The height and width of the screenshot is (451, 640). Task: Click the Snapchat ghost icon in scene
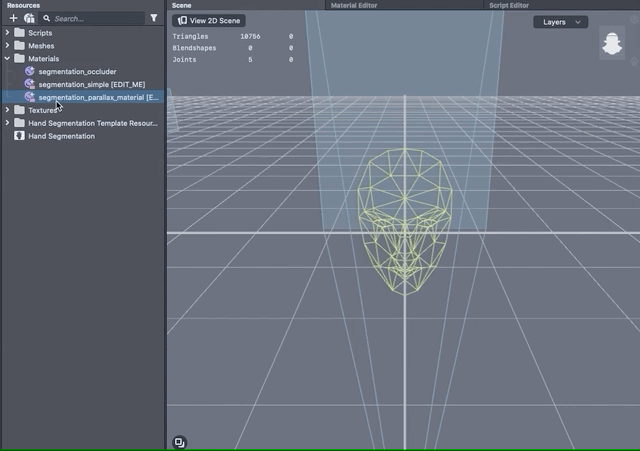[x=610, y=46]
